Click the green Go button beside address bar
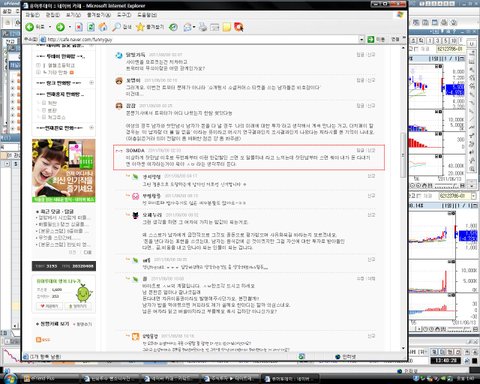The height and width of the screenshot is (384, 480). 371,39
